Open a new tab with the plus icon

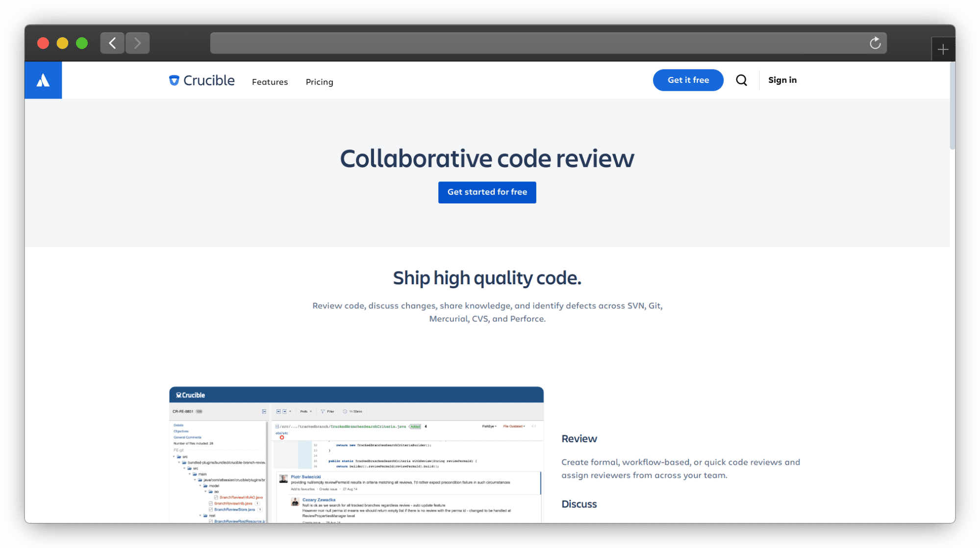pyautogui.click(x=943, y=49)
